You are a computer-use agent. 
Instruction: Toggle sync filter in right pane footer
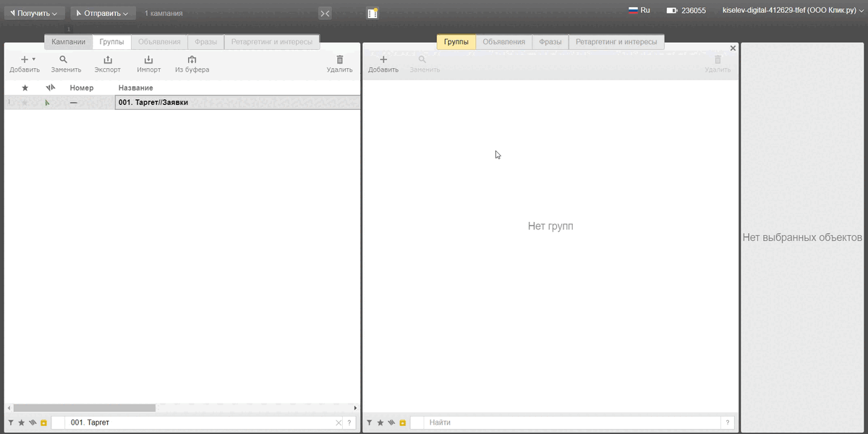pos(391,422)
